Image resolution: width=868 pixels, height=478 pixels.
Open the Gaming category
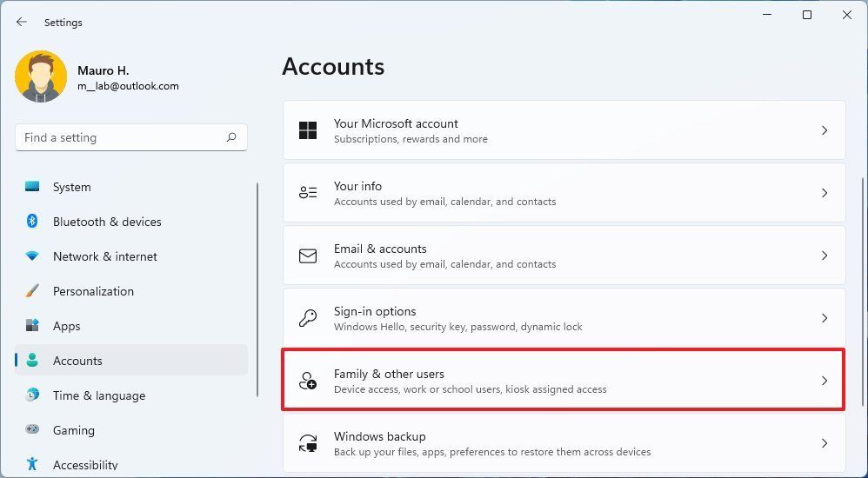click(131, 430)
